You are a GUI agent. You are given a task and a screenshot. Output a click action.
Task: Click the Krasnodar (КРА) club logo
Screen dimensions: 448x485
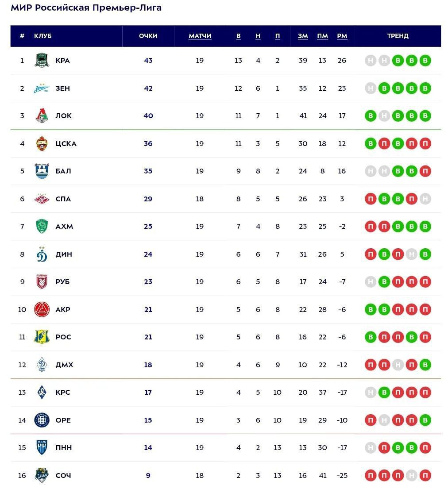(42, 60)
